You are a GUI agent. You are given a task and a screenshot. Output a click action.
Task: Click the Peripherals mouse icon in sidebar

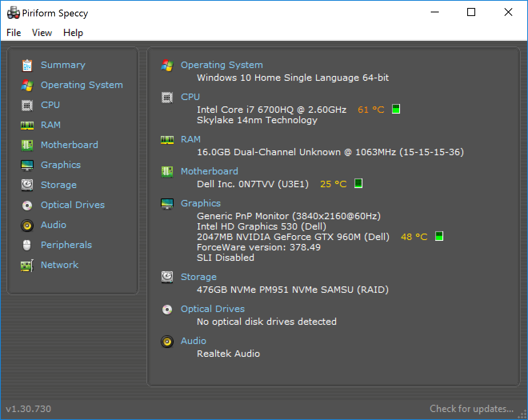click(x=27, y=245)
